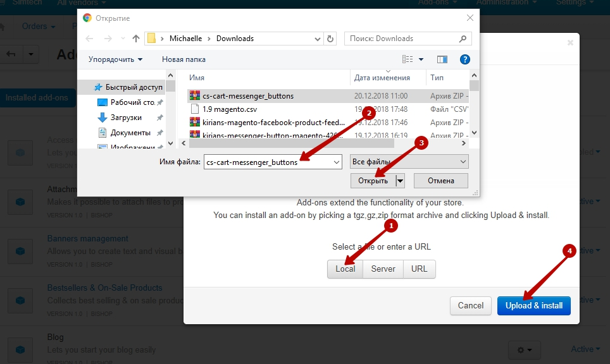Expand the file name combo box arrow
The image size is (610, 364).
[337, 162]
